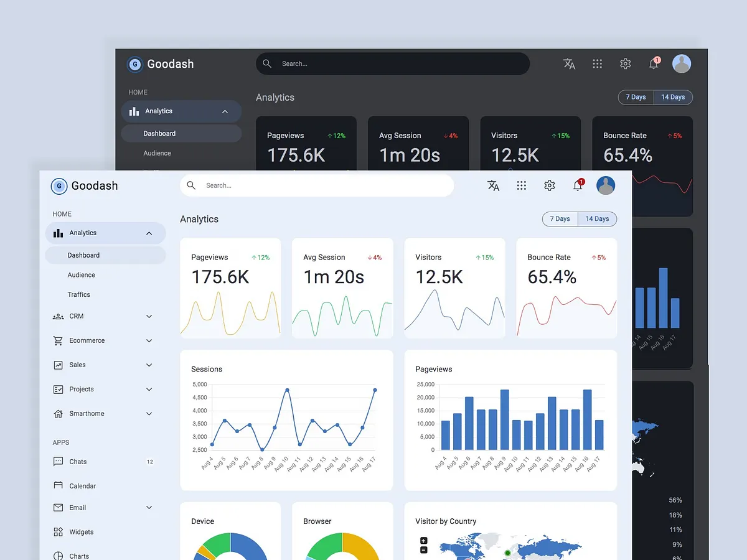Screen dimensions: 747x560
Task: Collapse the Analytics section
Action: [148, 233]
